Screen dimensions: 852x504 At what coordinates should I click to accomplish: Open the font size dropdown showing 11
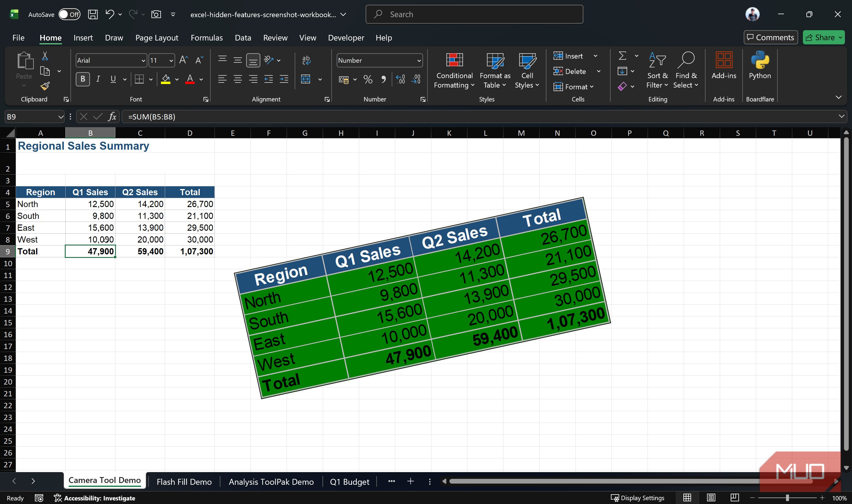[171, 60]
